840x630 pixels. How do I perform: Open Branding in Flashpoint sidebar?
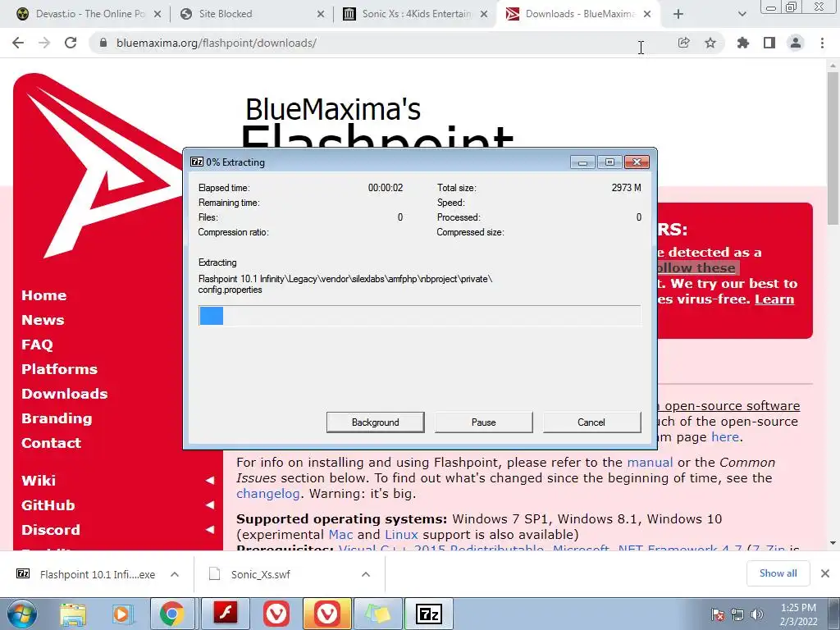[57, 418]
